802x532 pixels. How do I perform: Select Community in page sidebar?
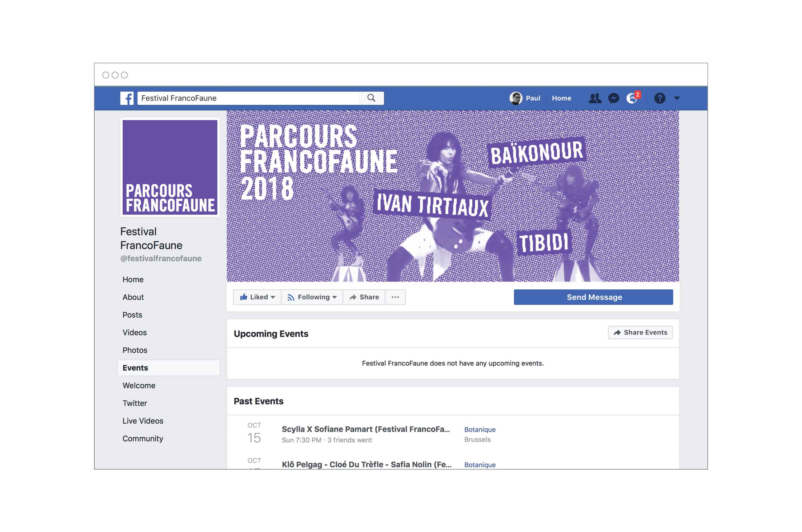click(x=143, y=438)
